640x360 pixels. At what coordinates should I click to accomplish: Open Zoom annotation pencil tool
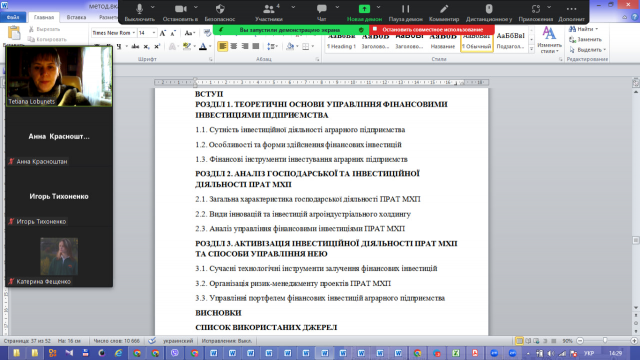(444, 12)
